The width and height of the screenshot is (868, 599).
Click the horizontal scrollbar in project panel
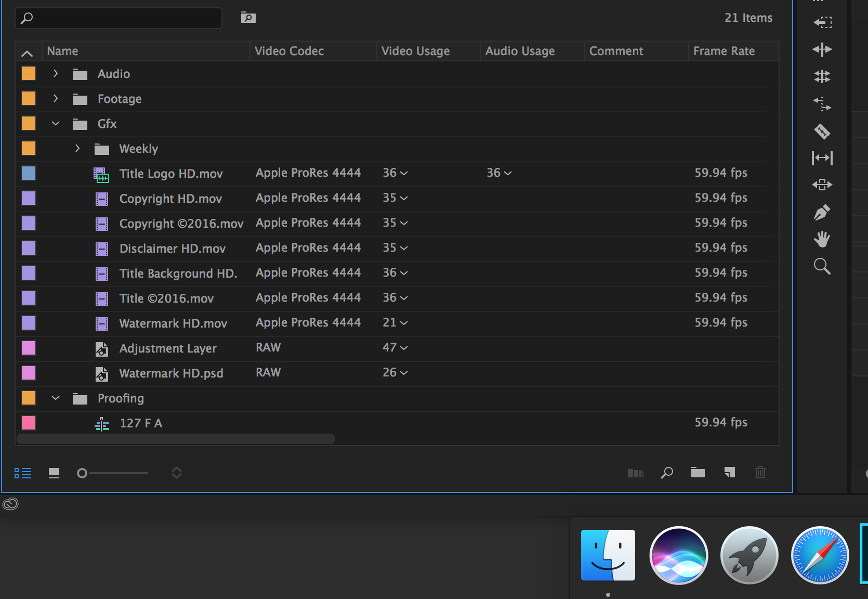[176, 439]
